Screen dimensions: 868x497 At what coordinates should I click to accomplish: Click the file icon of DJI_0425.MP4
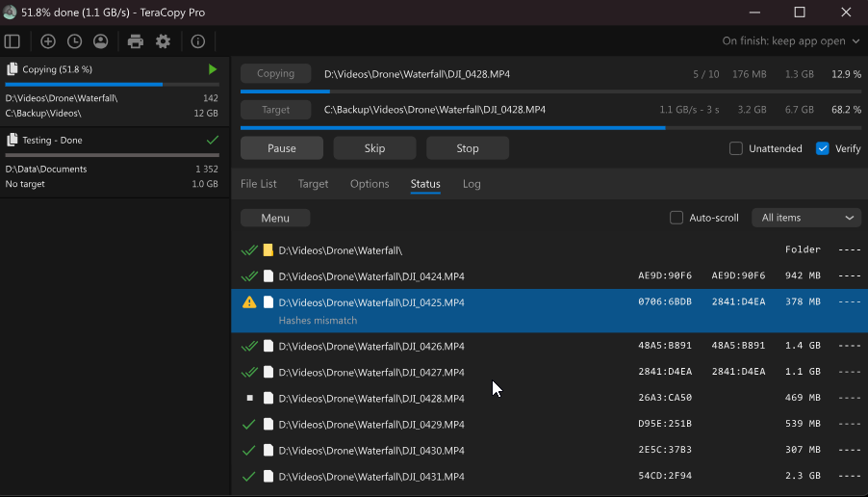click(x=268, y=302)
